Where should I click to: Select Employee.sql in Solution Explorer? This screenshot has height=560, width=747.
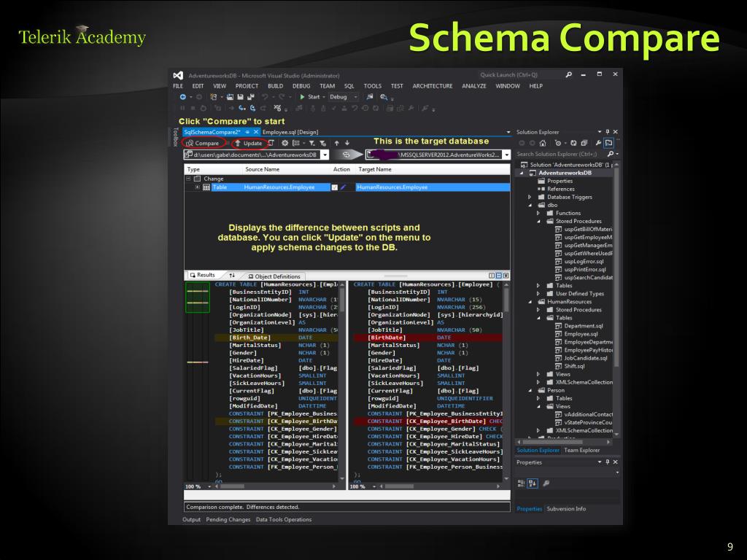tap(581, 334)
